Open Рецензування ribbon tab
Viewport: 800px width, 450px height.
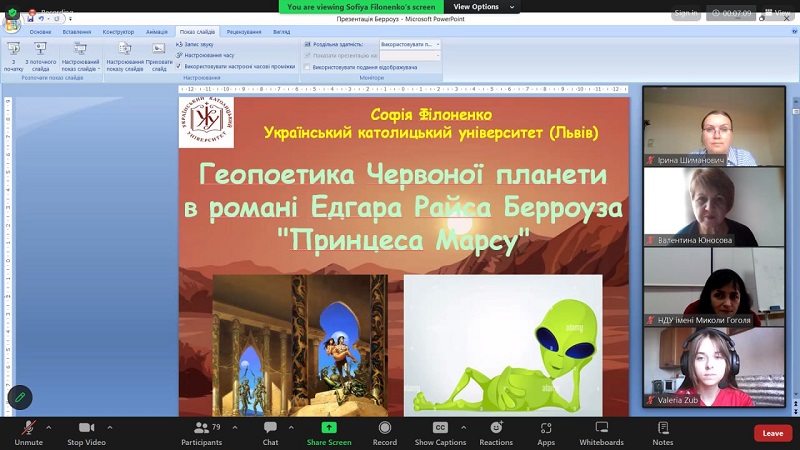tap(244, 32)
